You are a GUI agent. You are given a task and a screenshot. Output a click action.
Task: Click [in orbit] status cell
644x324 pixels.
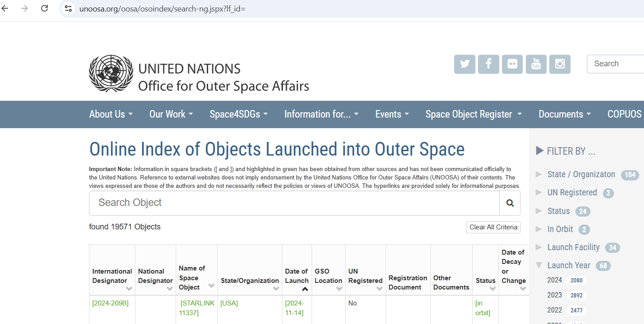[x=483, y=308]
